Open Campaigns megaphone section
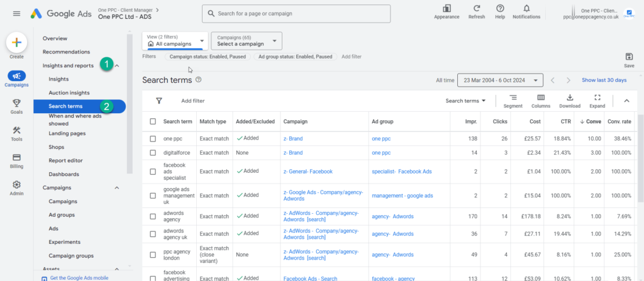644x281 pixels. pyautogui.click(x=16, y=75)
